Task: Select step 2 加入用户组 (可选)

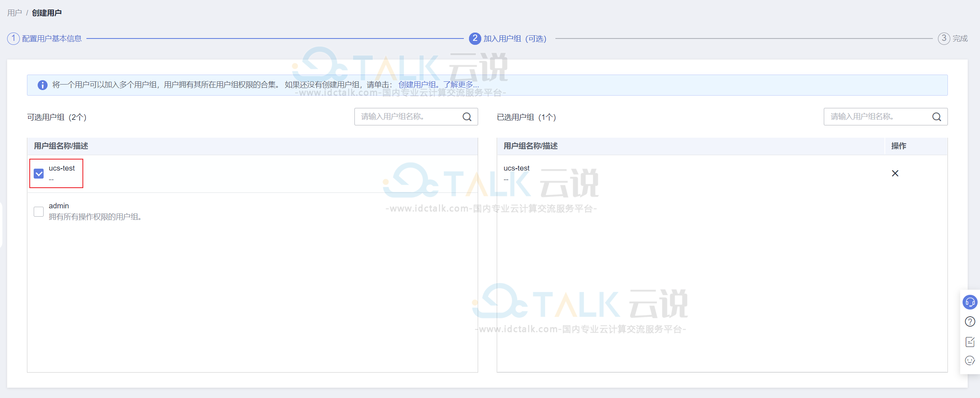Action: click(x=508, y=38)
